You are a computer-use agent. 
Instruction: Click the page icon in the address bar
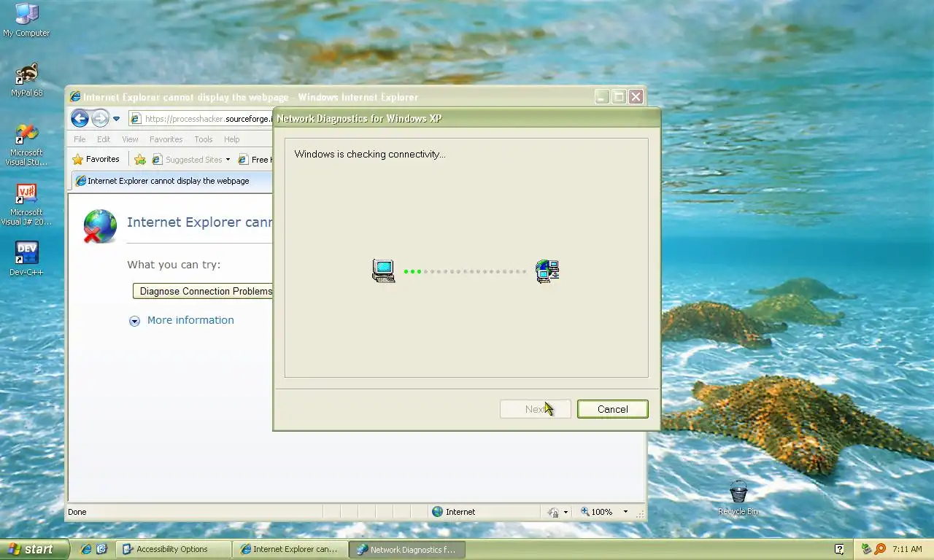[136, 119]
